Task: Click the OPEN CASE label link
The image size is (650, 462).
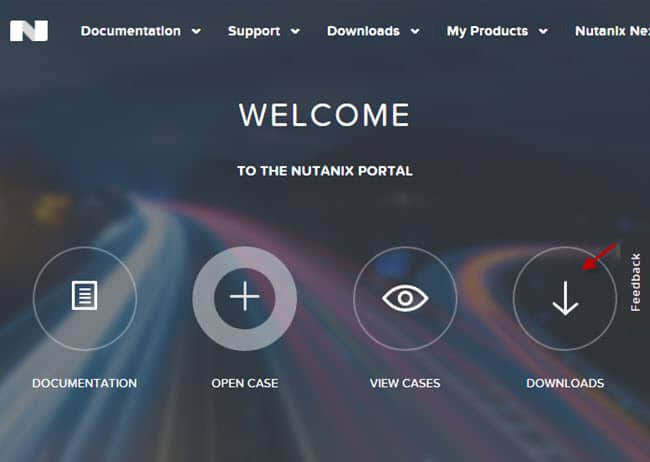Action: click(245, 383)
